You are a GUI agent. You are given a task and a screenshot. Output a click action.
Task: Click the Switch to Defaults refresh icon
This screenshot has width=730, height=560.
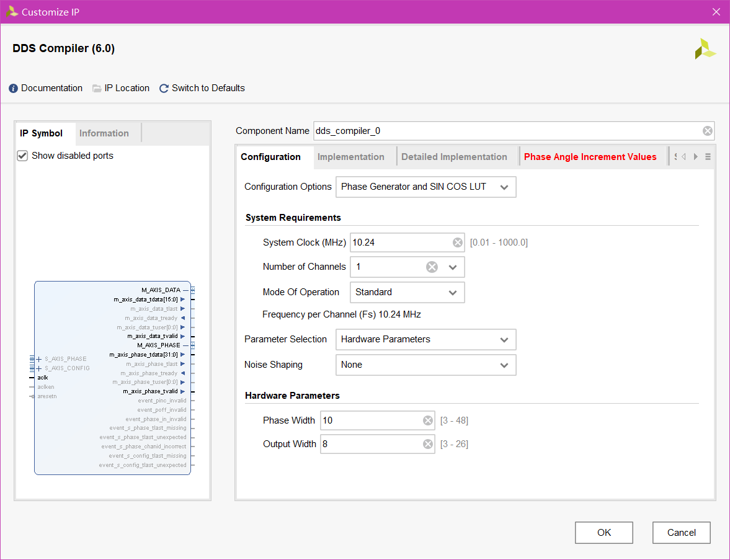pos(164,89)
